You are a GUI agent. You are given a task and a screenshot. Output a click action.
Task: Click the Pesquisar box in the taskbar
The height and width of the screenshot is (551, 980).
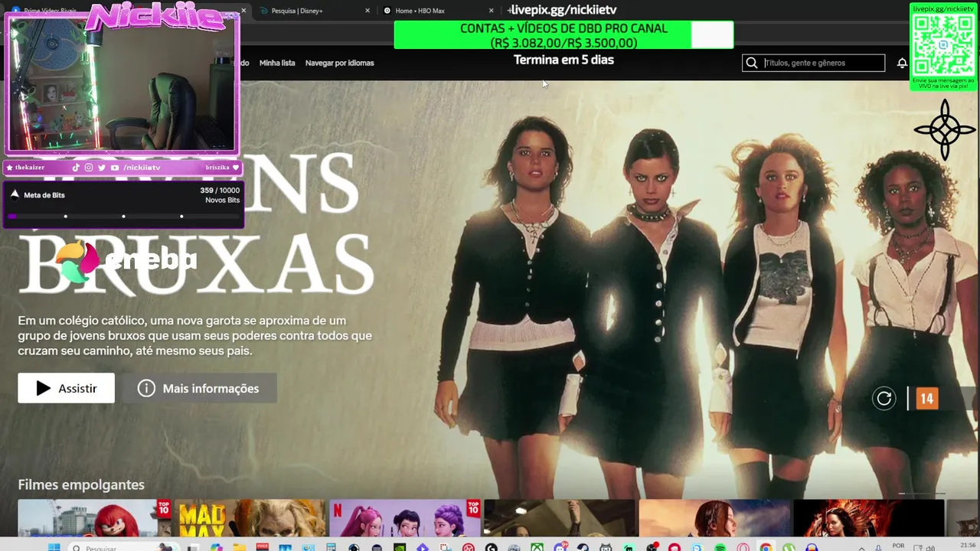coord(122,547)
